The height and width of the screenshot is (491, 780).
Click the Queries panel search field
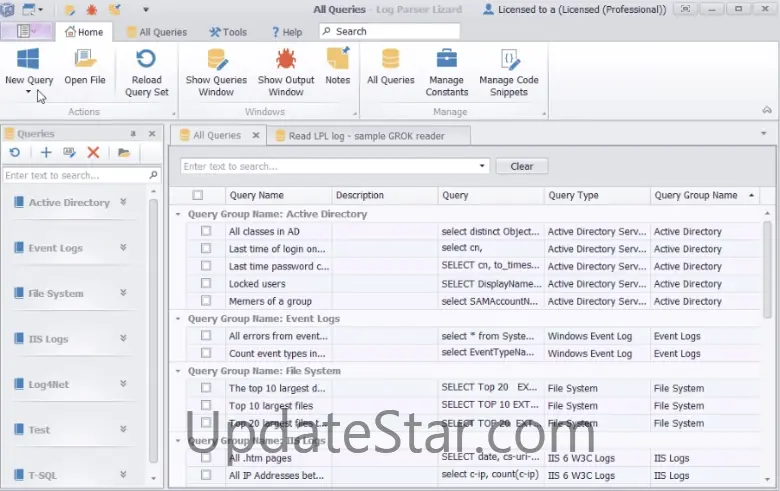tap(75, 175)
